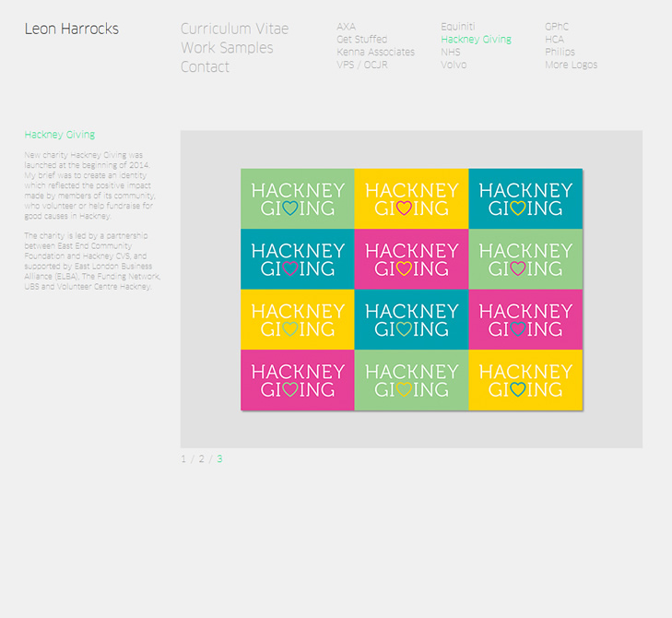Viewport: 672px width, 618px height.
Task: Click the bottom-middle green tile with yellow heart
Action: (411, 380)
